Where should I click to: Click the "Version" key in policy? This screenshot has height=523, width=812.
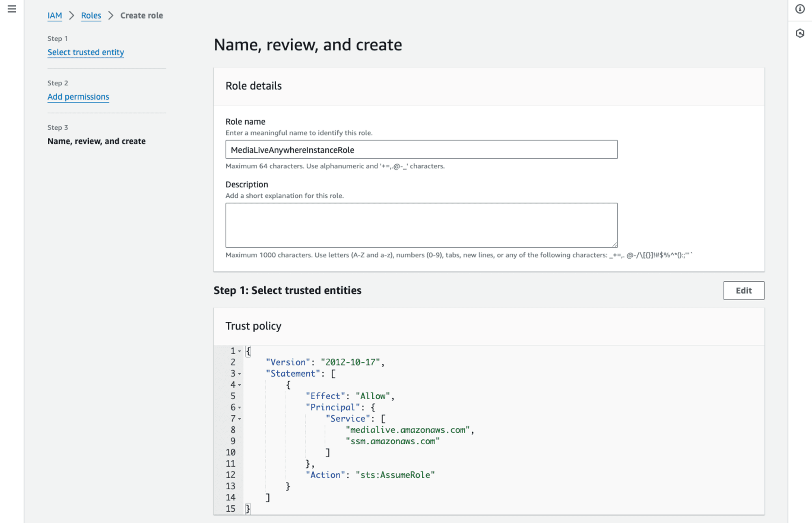[288, 362]
